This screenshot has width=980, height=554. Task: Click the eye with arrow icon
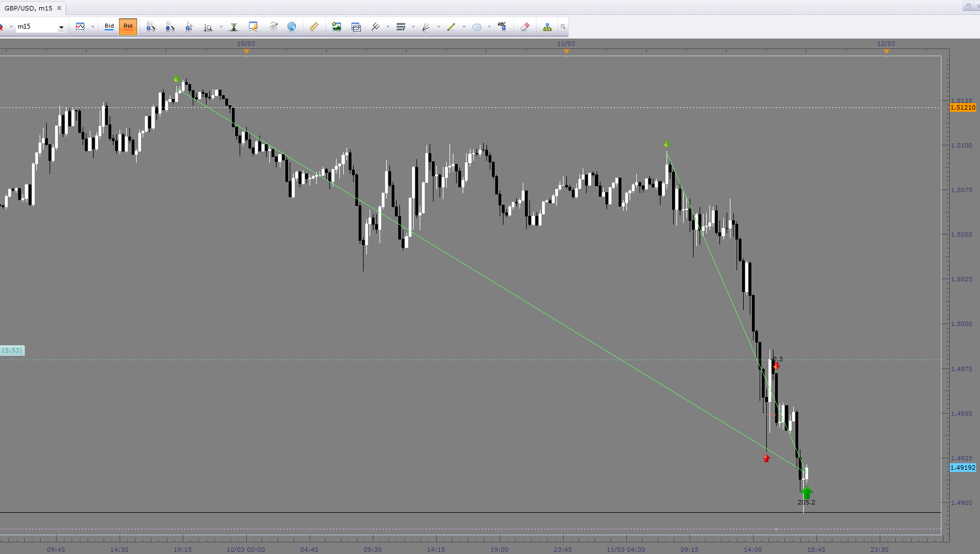coord(273,26)
